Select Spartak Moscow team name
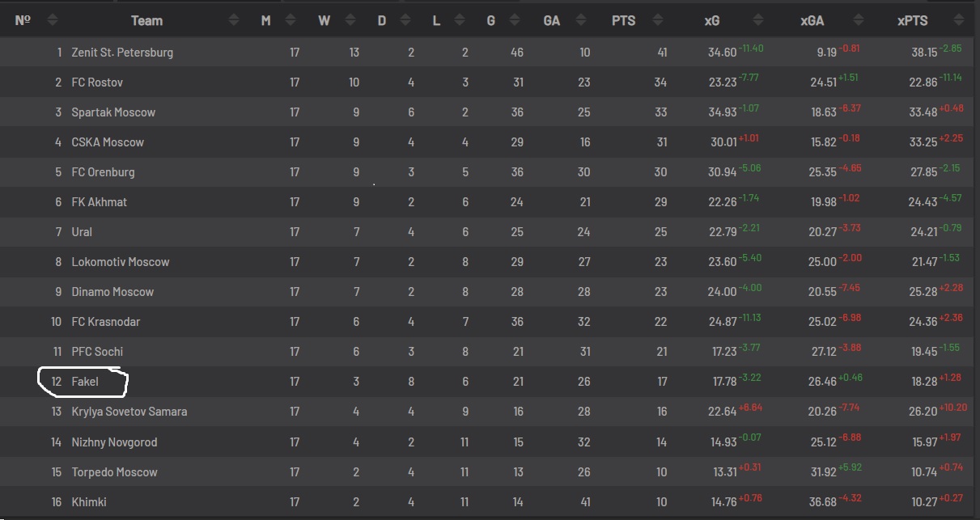Viewport: 980px width, 520px height. click(113, 112)
